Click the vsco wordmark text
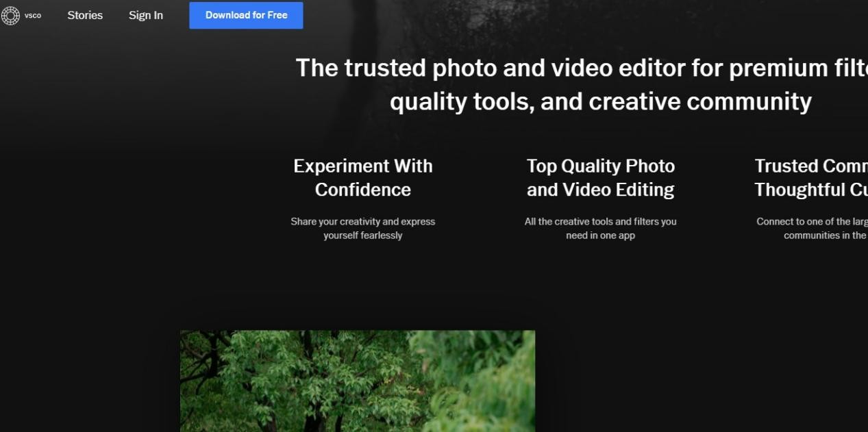Screen dimensions: 868x432 click(x=33, y=16)
